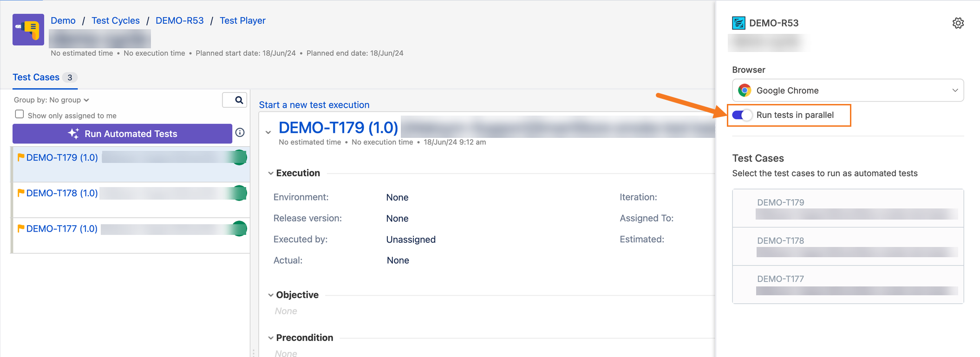Open settings gear in DEMO-R53 panel

958,23
